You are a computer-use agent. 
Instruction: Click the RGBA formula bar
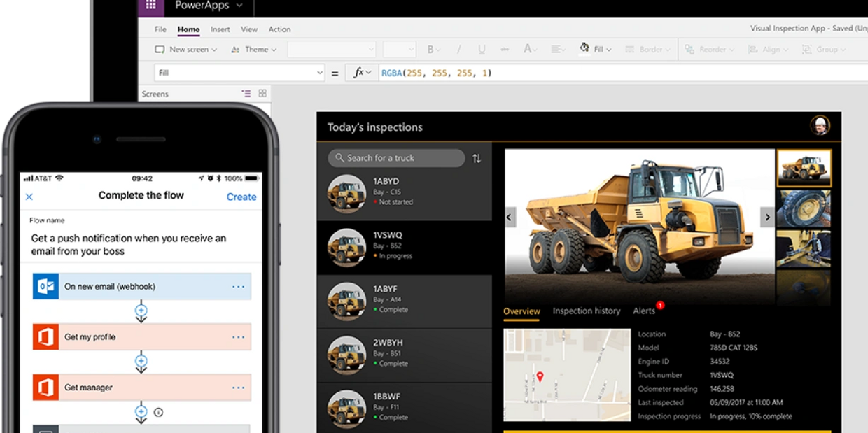pyautogui.click(x=622, y=73)
